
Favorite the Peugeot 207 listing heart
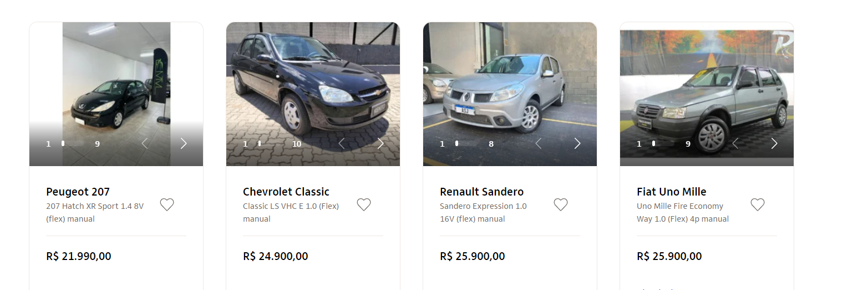pyautogui.click(x=167, y=205)
